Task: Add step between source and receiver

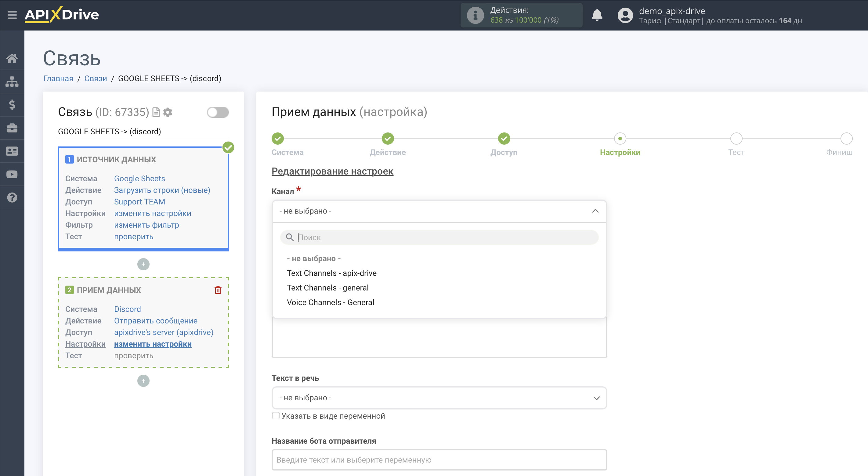Action: [143, 265]
